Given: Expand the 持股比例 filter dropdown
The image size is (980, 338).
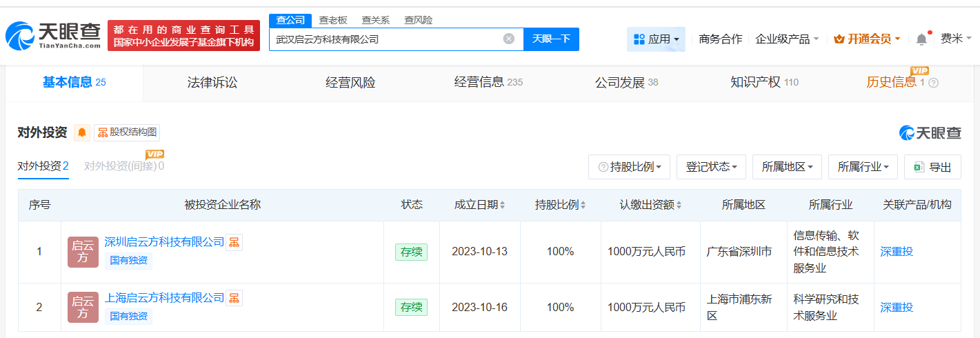Looking at the screenshot, I should [629, 167].
